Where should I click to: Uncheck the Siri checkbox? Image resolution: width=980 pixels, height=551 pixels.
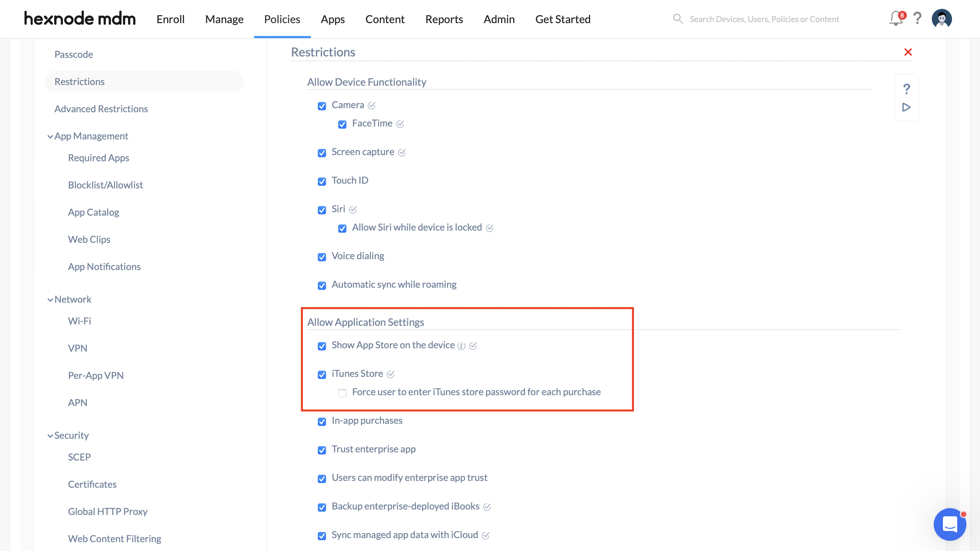(x=322, y=210)
